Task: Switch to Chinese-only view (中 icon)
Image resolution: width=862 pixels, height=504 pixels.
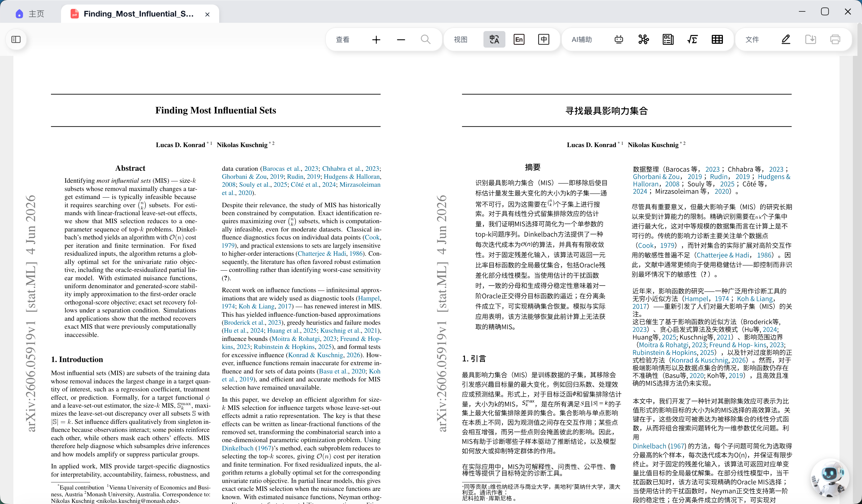Action: [544, 39]
